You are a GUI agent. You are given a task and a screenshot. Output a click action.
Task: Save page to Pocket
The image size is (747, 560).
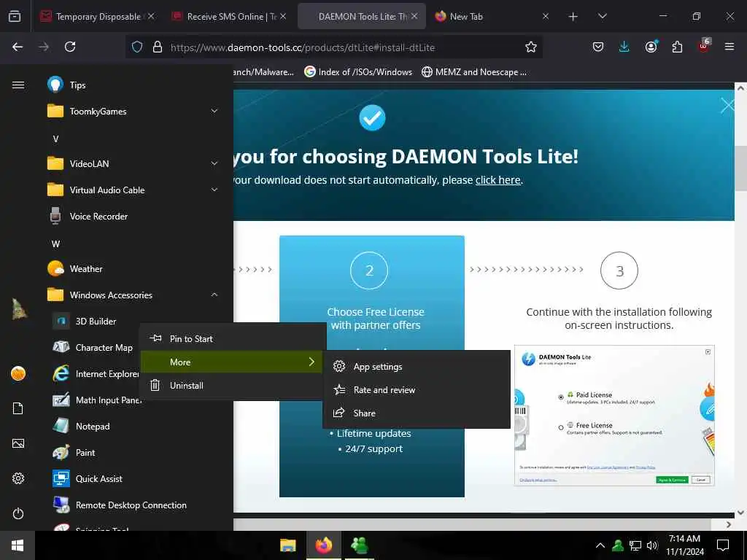click(598, 47)
